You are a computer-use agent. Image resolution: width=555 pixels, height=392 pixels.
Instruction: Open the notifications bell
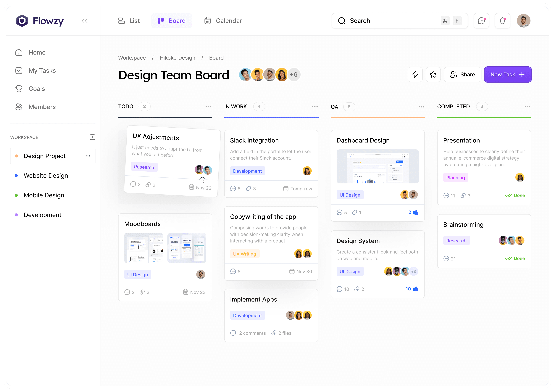click(x=503, y=21)
